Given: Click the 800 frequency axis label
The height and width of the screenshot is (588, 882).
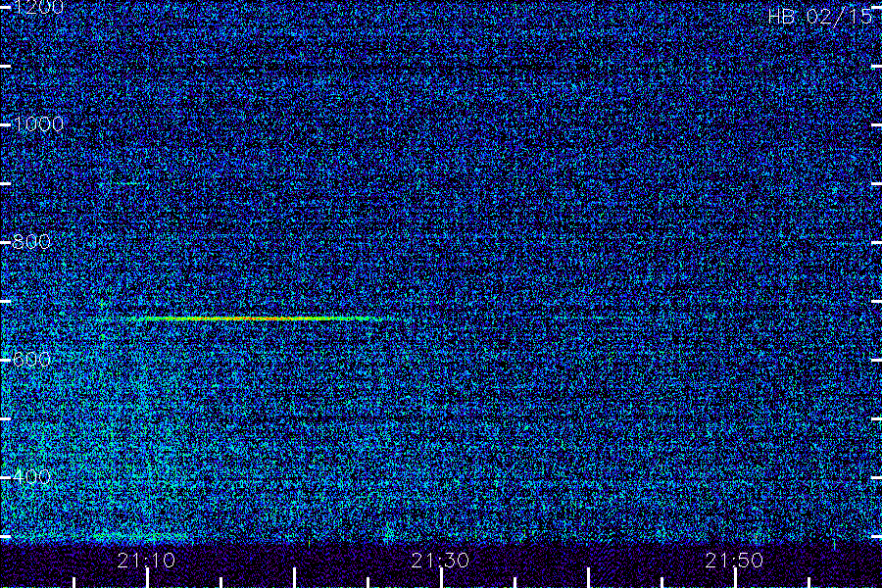Looking at the screenshot, I should click(31, 242).
